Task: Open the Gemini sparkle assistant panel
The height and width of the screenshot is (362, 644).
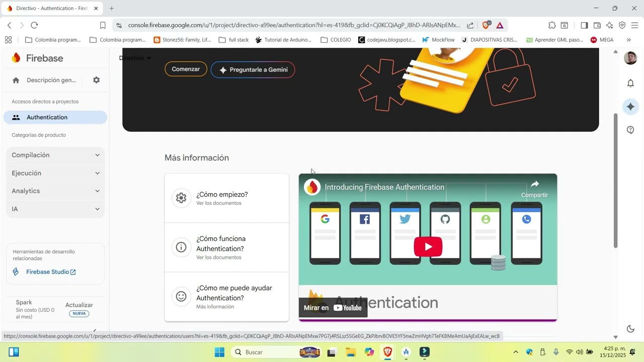Action: coord(630,107)
